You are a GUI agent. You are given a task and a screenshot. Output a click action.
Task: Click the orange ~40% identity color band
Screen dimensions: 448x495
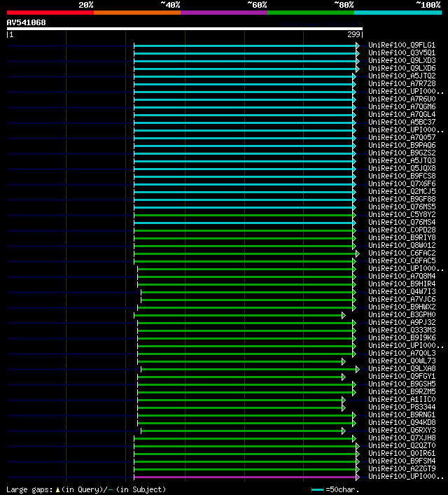tap(137, 13)
